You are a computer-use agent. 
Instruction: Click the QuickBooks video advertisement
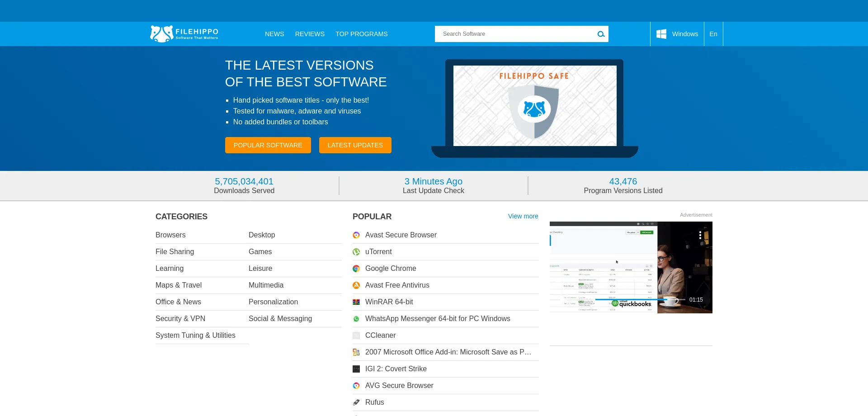tap(631, 267)
